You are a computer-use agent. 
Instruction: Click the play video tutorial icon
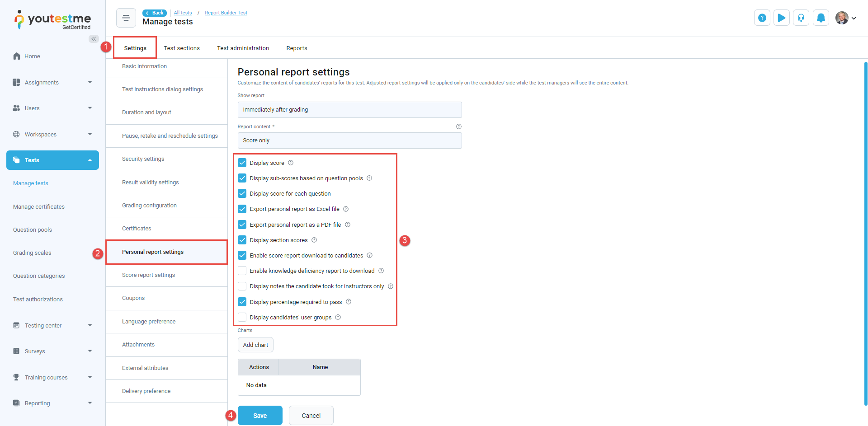(x=782, y=18)
